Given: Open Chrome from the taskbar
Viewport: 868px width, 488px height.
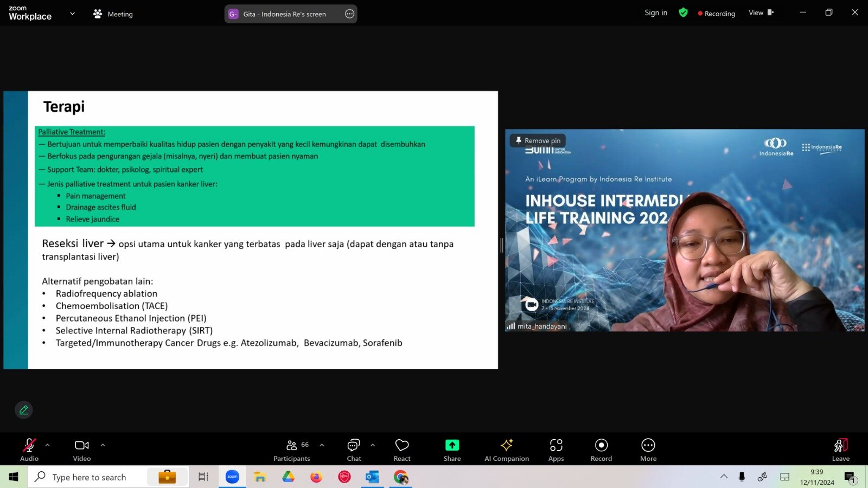Looking at the screenshot, I should click(x=401, y=477).
